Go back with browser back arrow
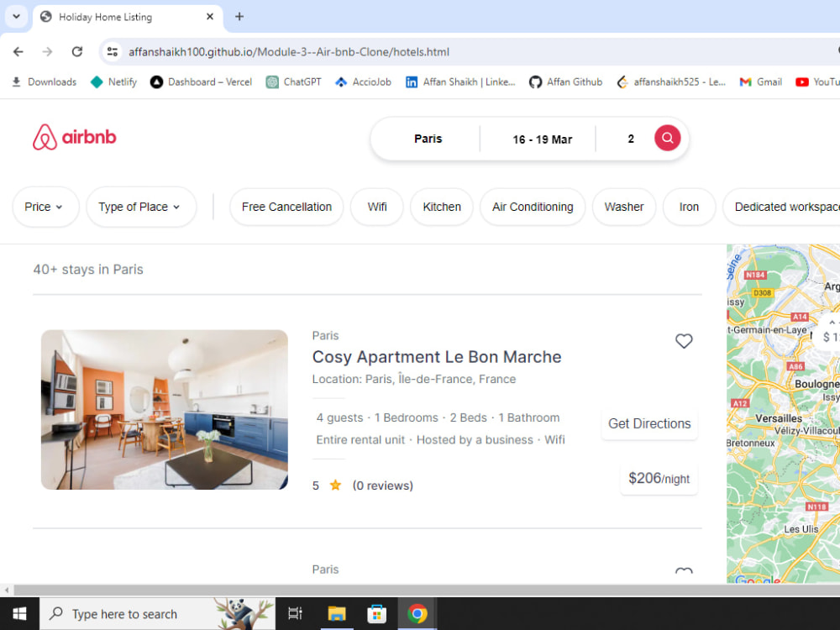The image size is (840, 630). click(x=18, y=51)
